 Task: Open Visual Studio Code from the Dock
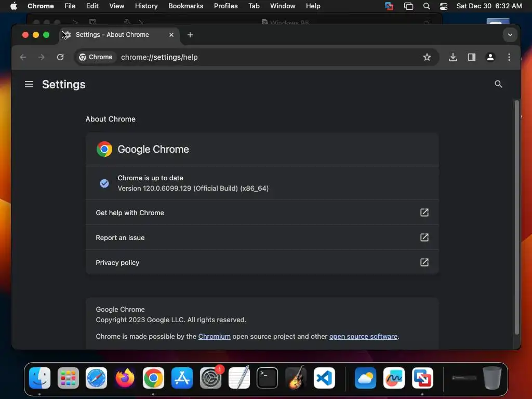(324, 378)
